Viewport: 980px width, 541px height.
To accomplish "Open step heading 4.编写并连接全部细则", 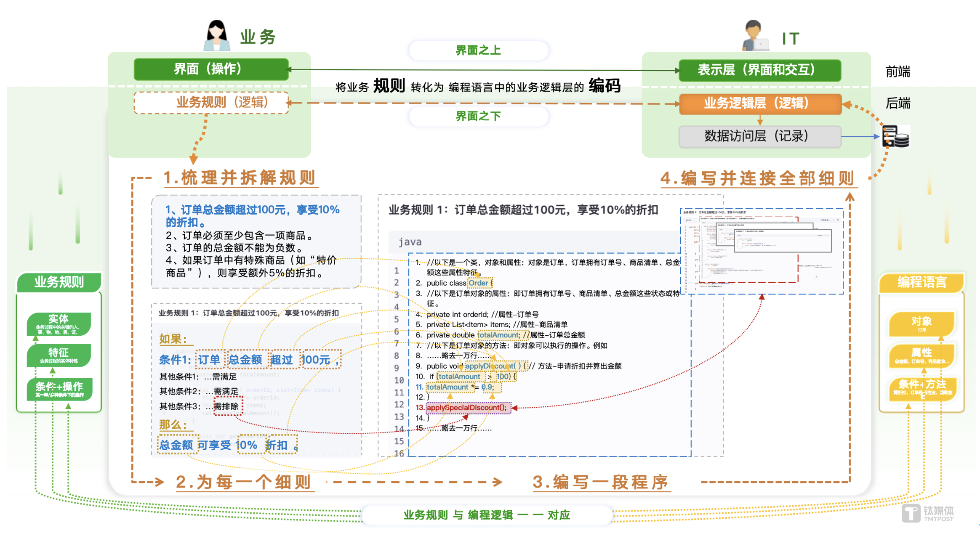I will point(758,178).
